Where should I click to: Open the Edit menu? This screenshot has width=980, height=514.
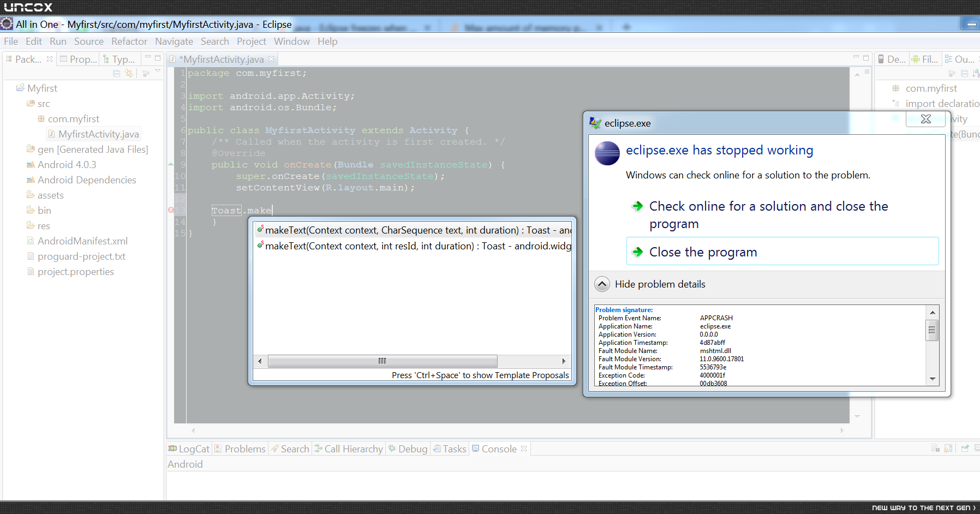coord(34,41)
